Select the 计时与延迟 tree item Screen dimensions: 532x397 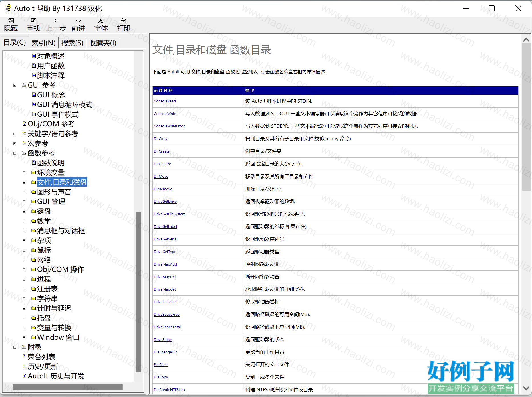(54, 308)
